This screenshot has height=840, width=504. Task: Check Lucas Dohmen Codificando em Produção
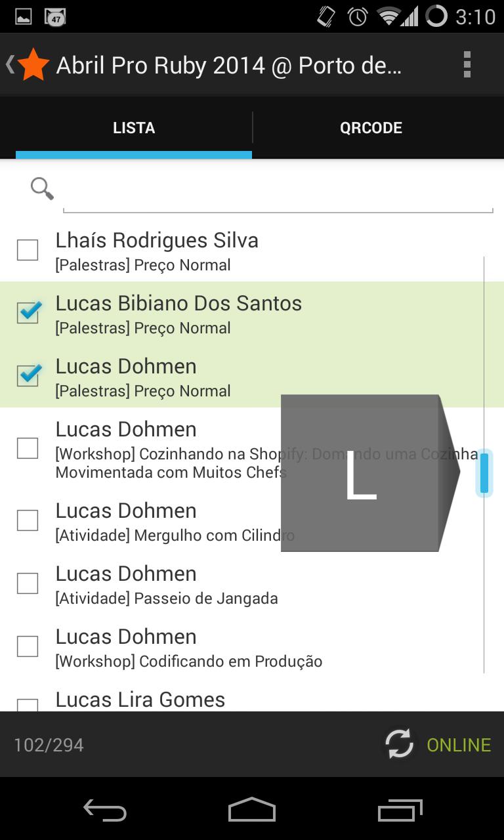coord(28,646)
